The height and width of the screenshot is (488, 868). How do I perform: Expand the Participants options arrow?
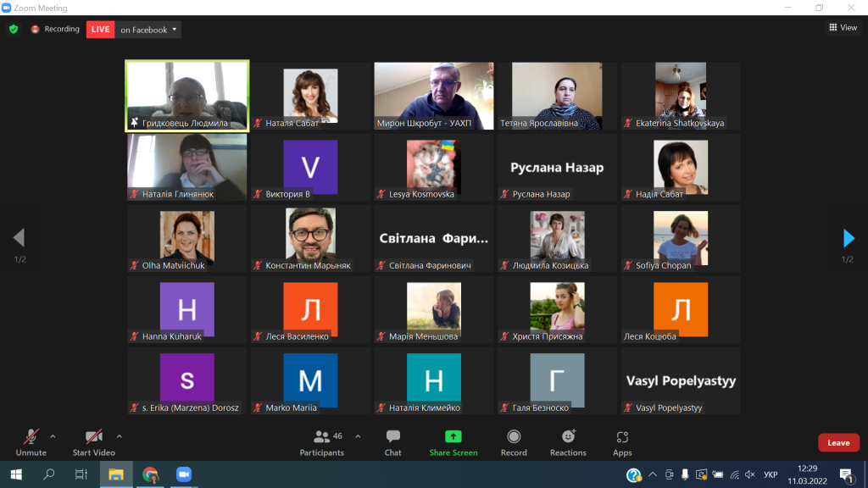coord(358,437)
